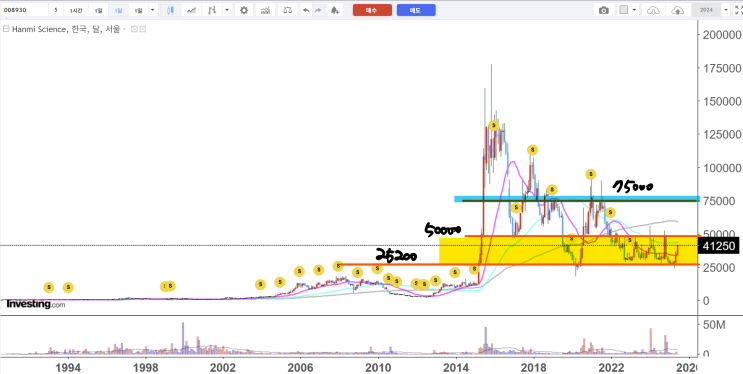The height and width of the screenshot is (374, 743).
Task: Open the indicators icon
Action: [x=213, y=10]
